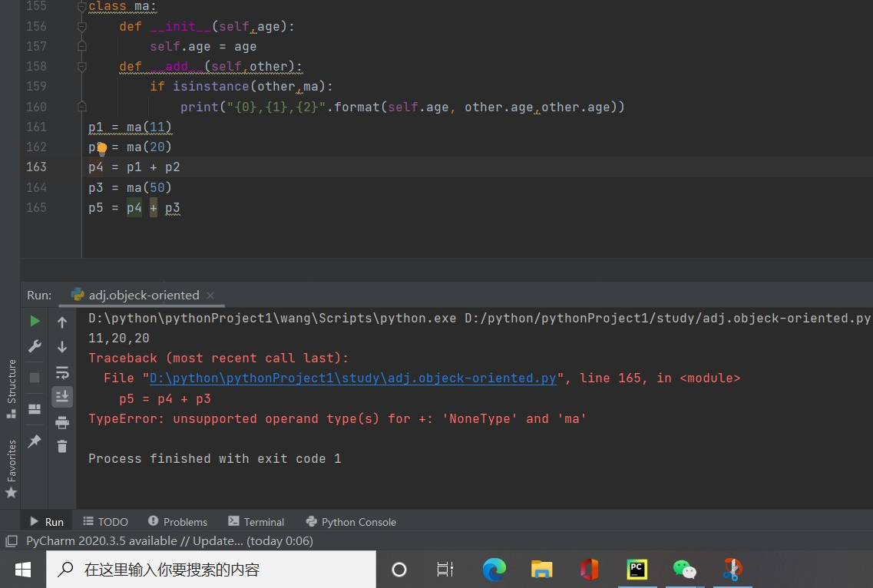
Task: Close the adj.objeck-oriented run tab
Action: (210, 296)
